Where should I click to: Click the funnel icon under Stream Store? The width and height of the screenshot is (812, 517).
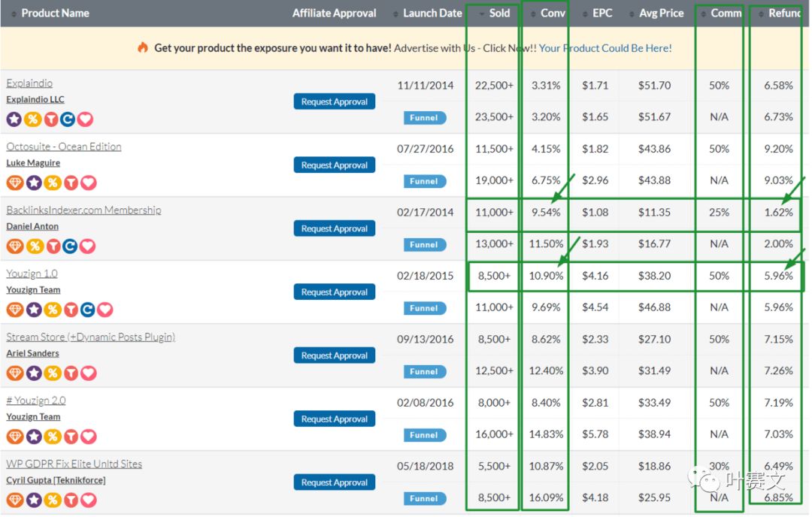coord(71,373)
